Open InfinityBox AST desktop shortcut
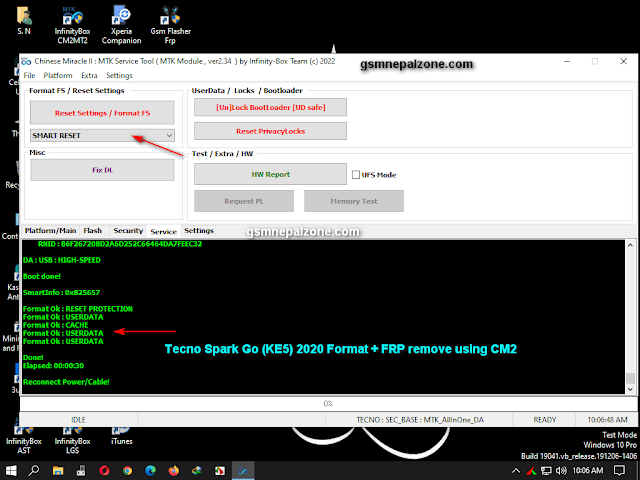The image size is (640, 480). pyautogui.click(x=24, y=441)
